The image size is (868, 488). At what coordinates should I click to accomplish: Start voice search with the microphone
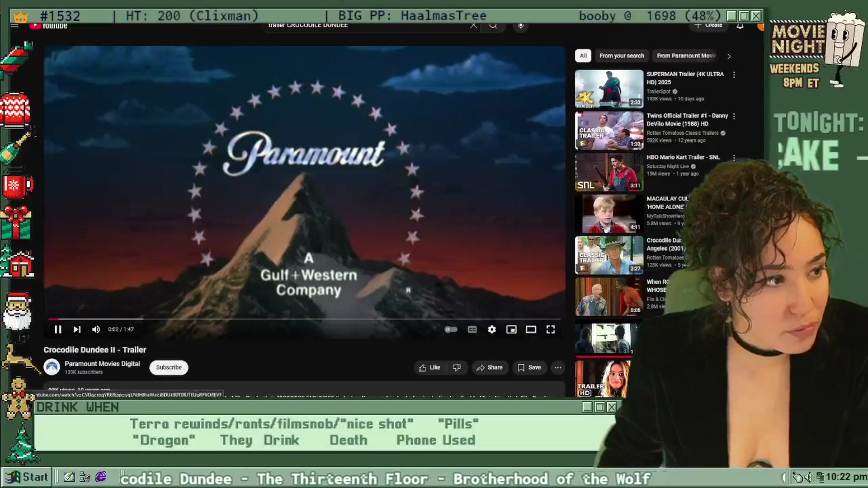coord(521,25)
